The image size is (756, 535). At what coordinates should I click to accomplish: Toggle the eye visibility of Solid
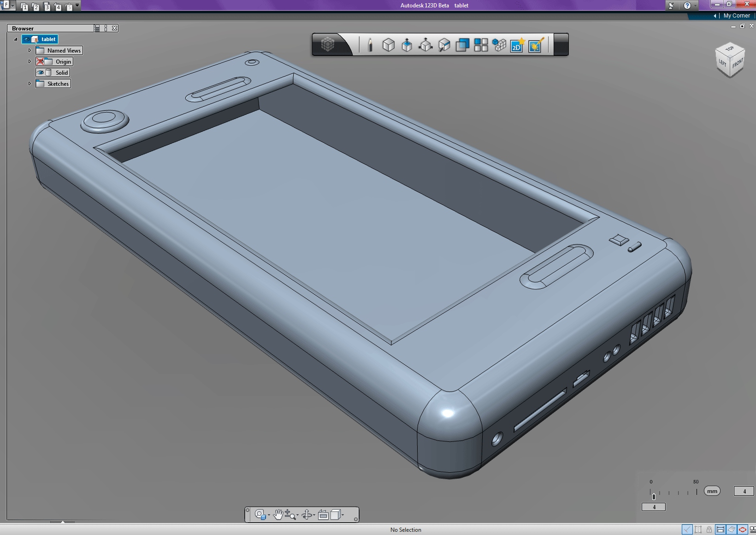41,72
